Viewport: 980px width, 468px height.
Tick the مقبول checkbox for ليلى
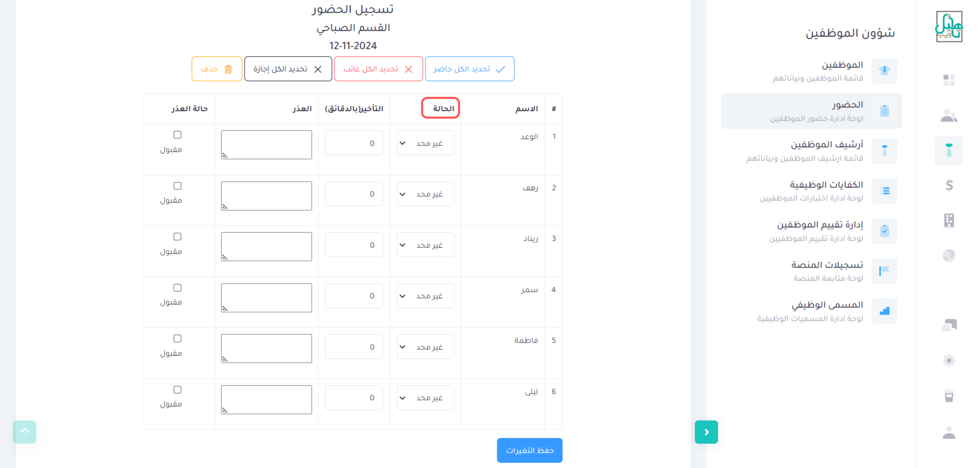point(177,390)
